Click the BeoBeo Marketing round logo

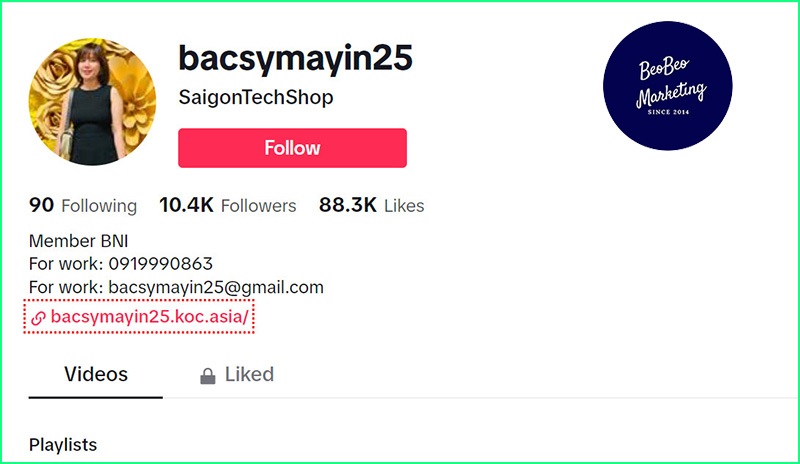point(668,86)
